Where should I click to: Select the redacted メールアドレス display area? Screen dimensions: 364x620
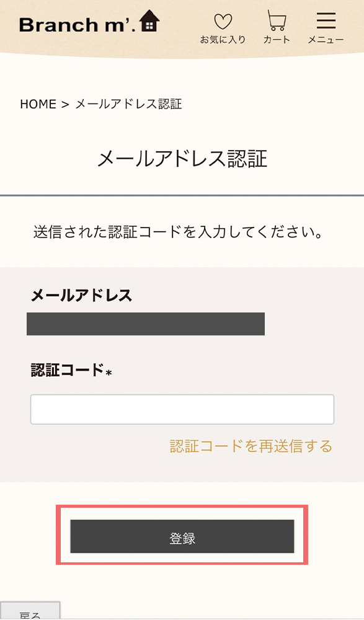(x=145, y=323)
